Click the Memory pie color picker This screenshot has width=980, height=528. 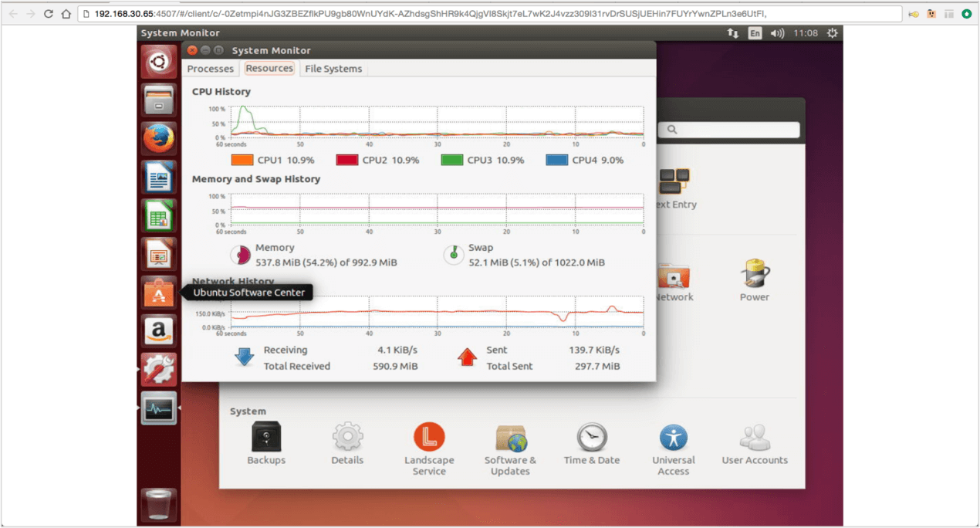click(240, 255)
